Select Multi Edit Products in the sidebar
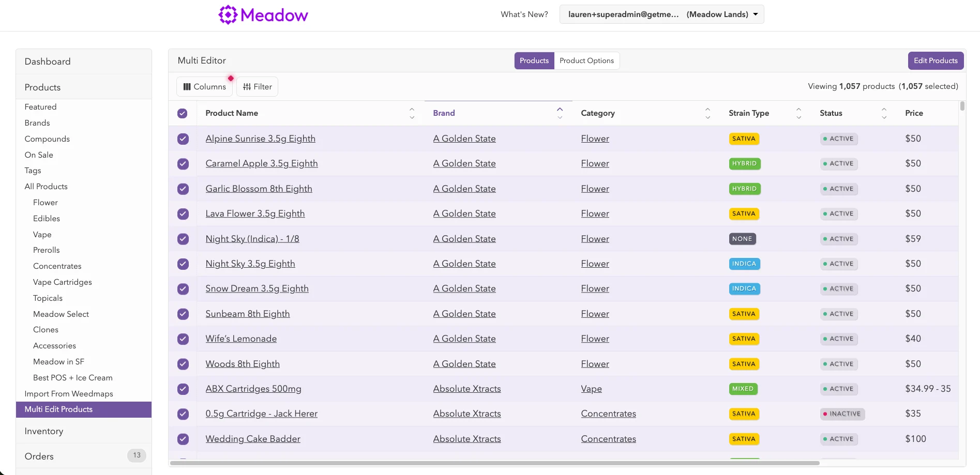 click(84, 409)
